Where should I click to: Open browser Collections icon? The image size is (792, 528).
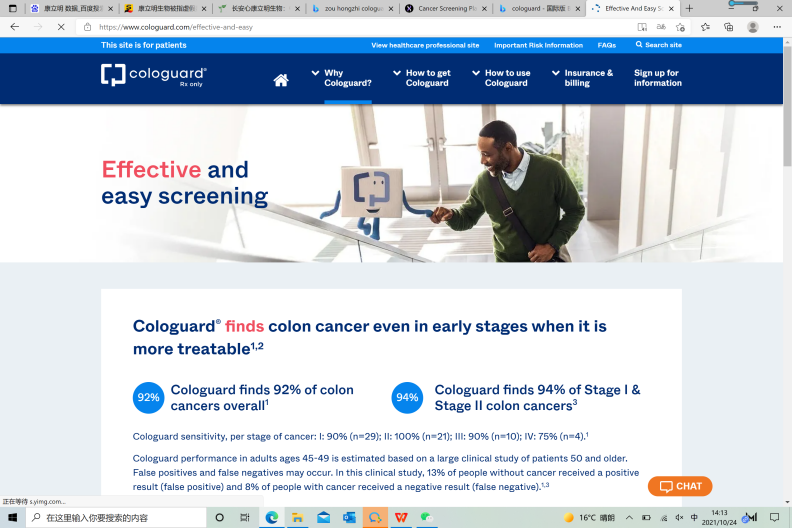coord(728,27)
